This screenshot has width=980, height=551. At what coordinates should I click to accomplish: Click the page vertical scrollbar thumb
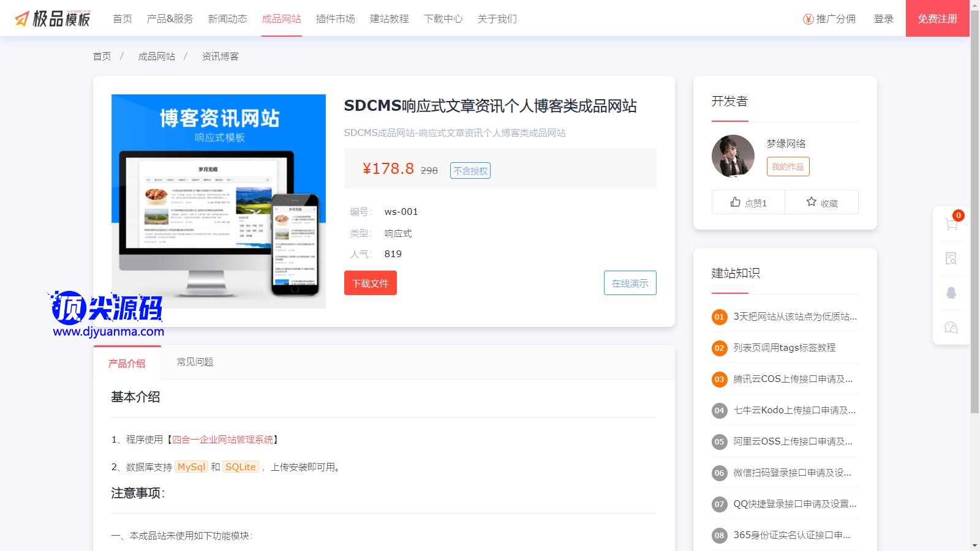point(974,208)
